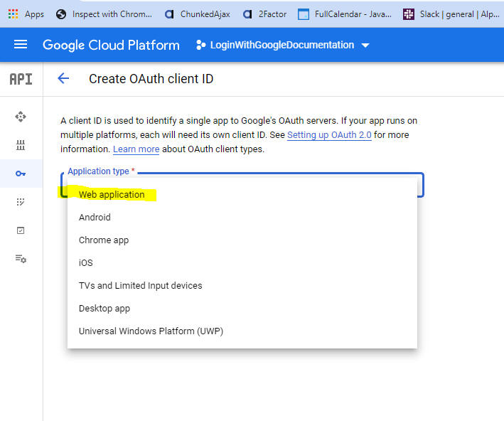Click the Google Cloud Platform logo text

(x=111, y=45)
